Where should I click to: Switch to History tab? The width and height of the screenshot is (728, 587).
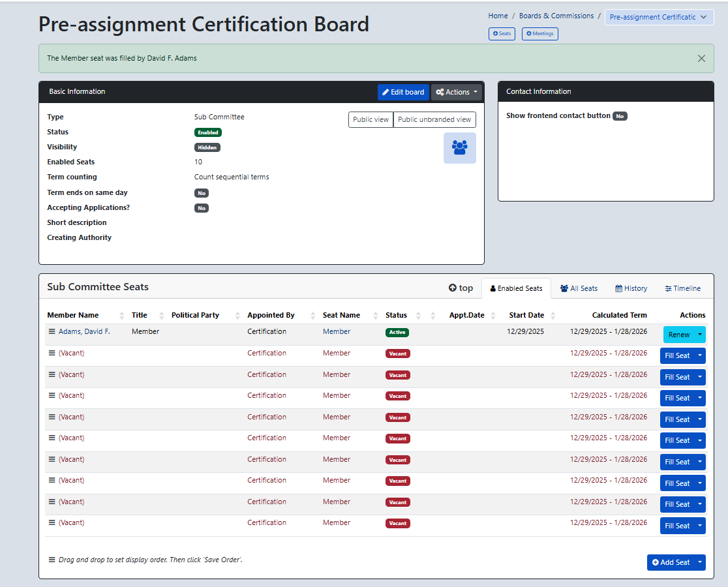(x=631, y=288)
